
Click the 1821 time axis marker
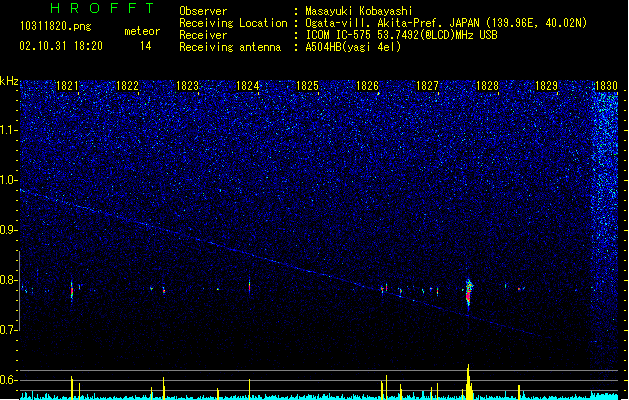pyautogui.click(x=67, y=86)
